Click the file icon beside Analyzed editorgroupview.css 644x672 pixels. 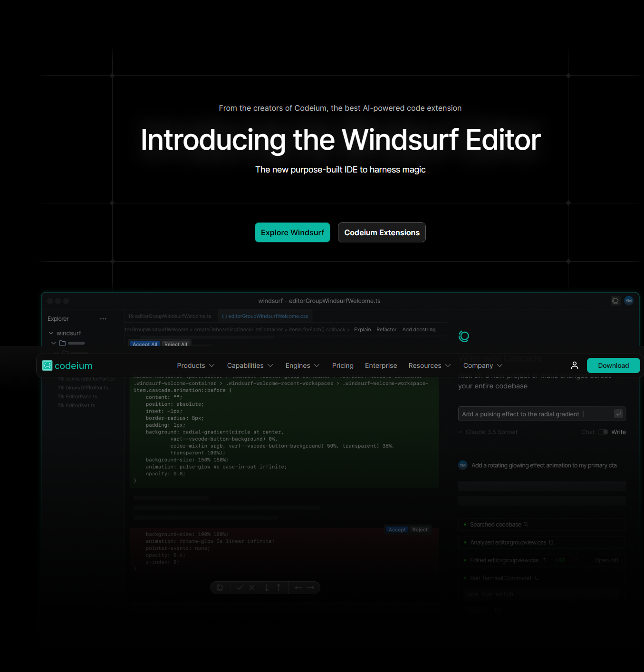[x=551, y=542]
